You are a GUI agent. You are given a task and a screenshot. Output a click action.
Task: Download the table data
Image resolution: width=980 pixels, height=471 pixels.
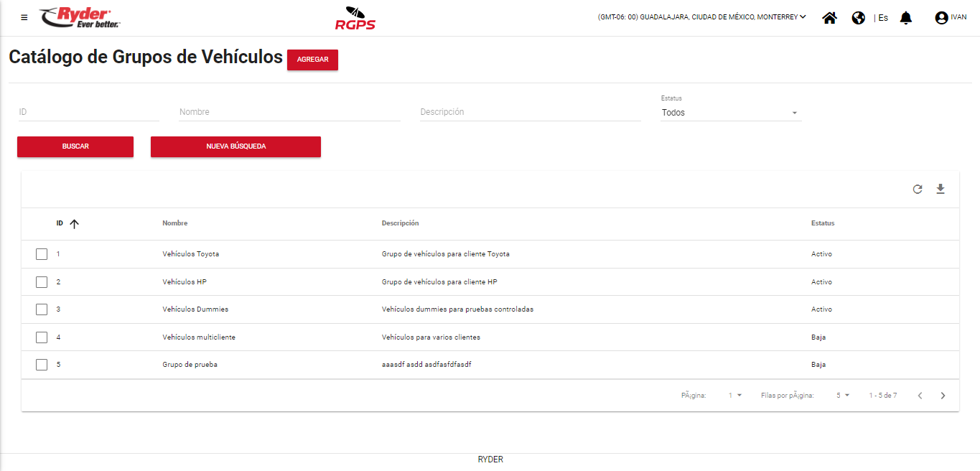[x=941, y=190]
